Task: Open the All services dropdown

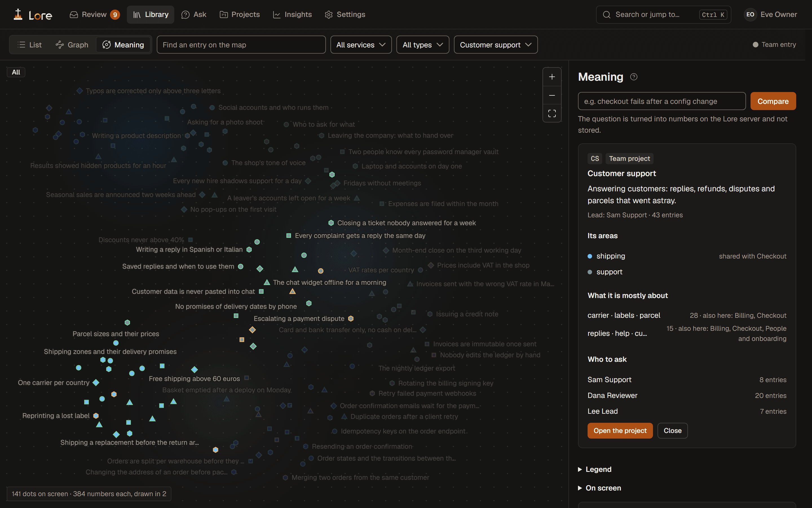Action: coord(361,45)
